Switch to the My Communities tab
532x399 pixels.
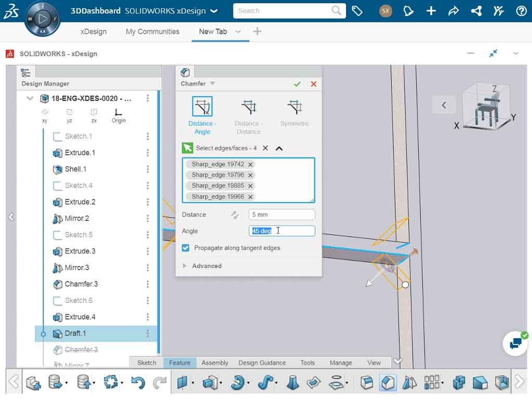point(152,31)
